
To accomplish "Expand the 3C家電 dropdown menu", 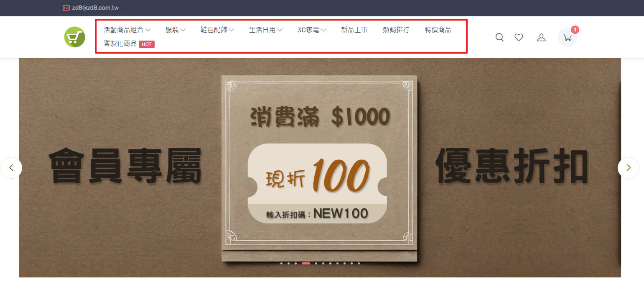I will pyautogui.click(x=312, y=30).
